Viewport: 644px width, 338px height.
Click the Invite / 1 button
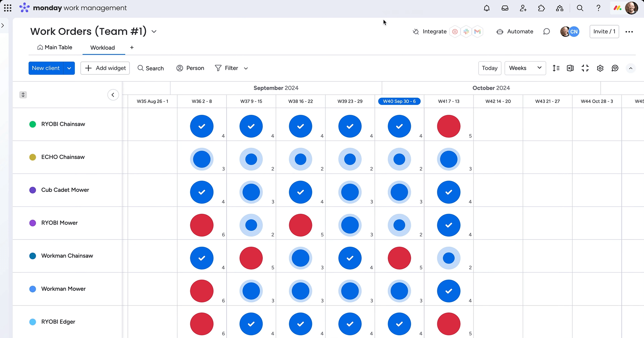click(x=604, y=32)
